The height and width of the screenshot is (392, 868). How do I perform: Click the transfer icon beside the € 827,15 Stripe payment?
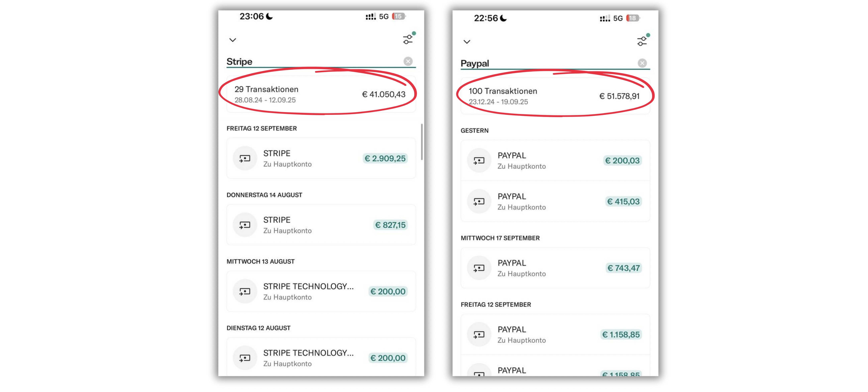[x=245, y=225]
